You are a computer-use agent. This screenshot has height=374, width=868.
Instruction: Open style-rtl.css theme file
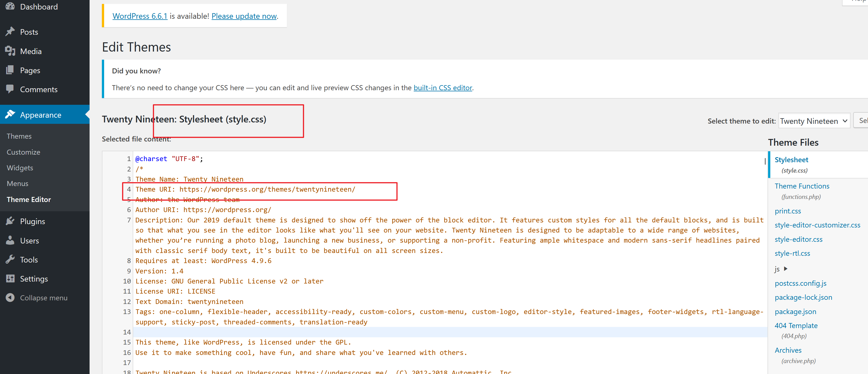(792, 253)
